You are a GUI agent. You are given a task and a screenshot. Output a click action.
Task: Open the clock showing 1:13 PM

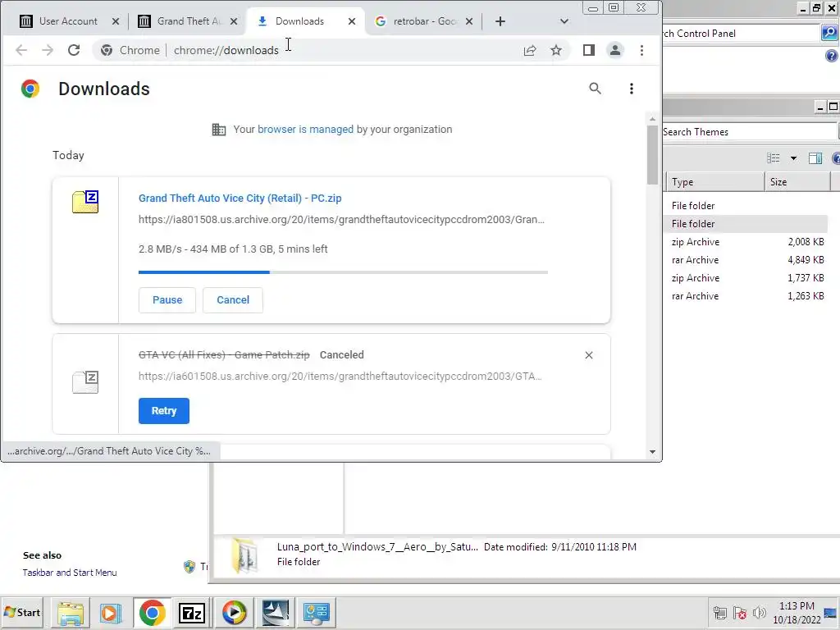tap(797, 613)
